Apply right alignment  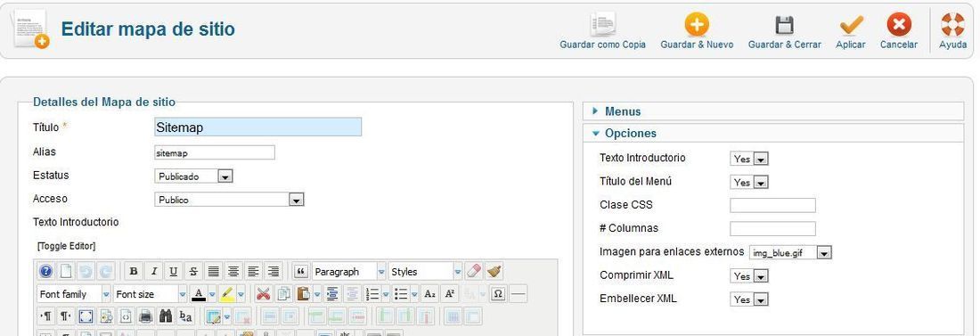coord(274,272)
